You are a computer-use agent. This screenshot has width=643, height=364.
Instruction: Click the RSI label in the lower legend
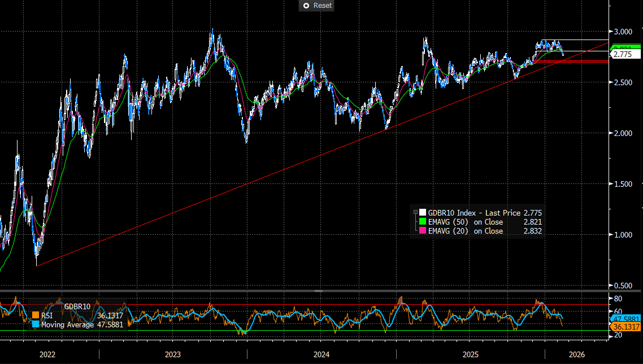(x=47, y=316)
